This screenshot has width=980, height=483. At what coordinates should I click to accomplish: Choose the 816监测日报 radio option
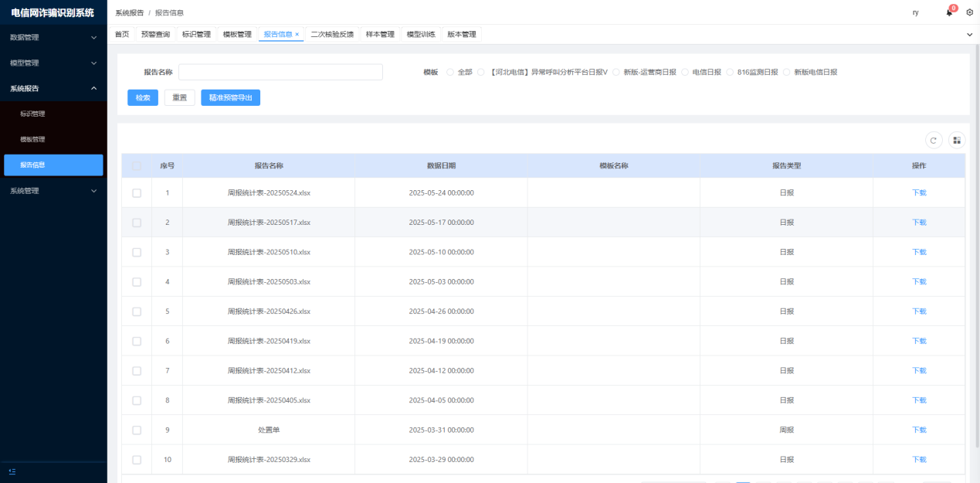tap(731, 73)
